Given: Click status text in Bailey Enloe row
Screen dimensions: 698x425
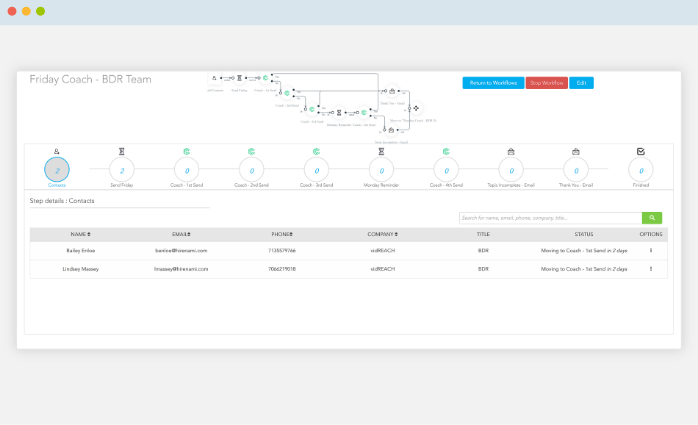Looking at the screenshot, I should [584, 251].
